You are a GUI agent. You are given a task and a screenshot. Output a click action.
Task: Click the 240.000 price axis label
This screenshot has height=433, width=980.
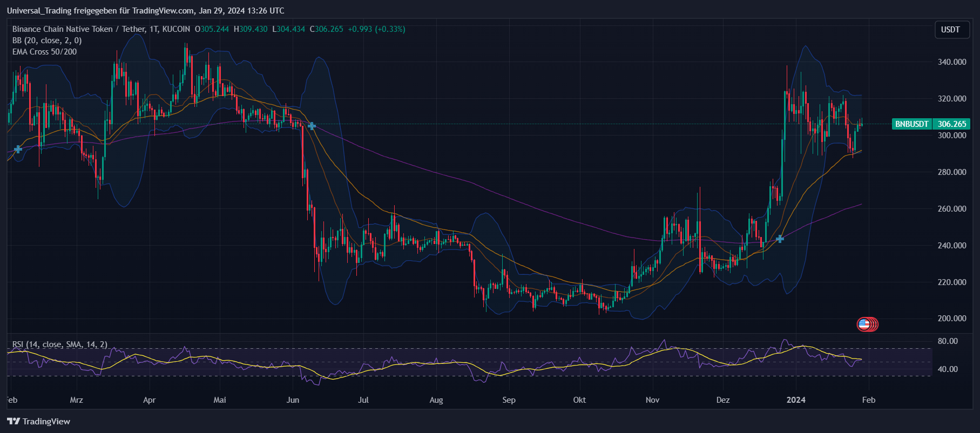952,246
